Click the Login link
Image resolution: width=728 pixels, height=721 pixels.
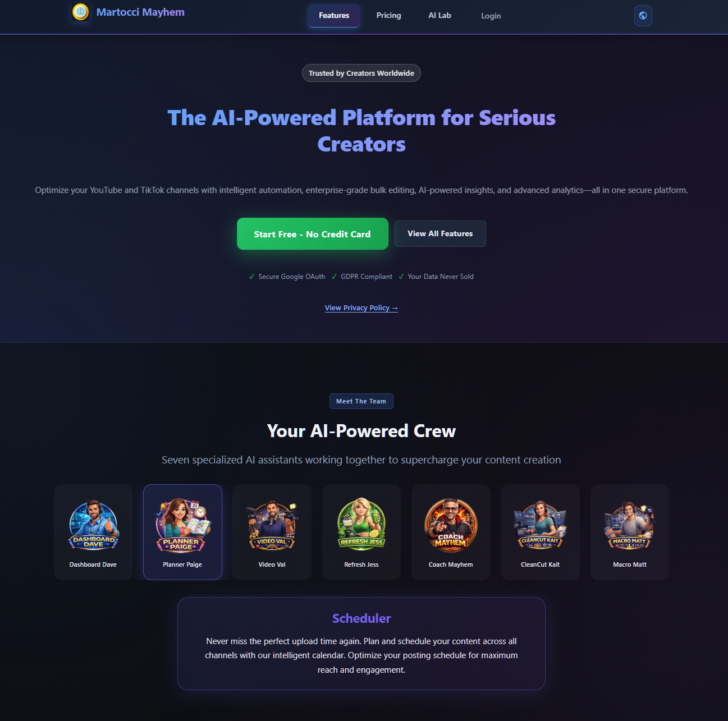(x=491, y=16)
